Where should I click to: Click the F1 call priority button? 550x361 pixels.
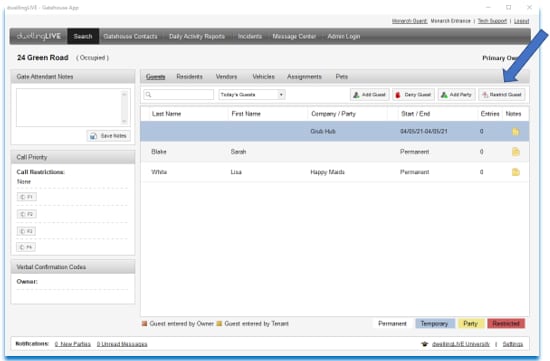click(27, 197)
